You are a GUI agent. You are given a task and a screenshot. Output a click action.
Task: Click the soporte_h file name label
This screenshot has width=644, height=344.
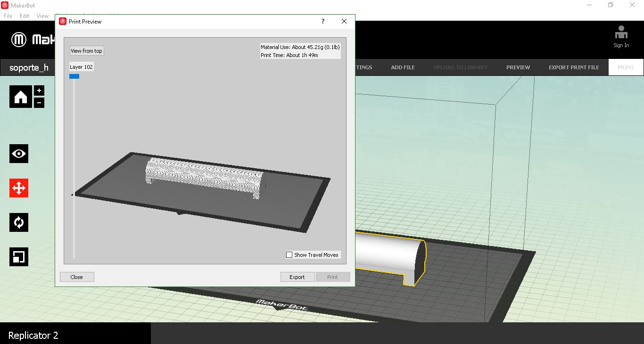click(x=29, y=68)
